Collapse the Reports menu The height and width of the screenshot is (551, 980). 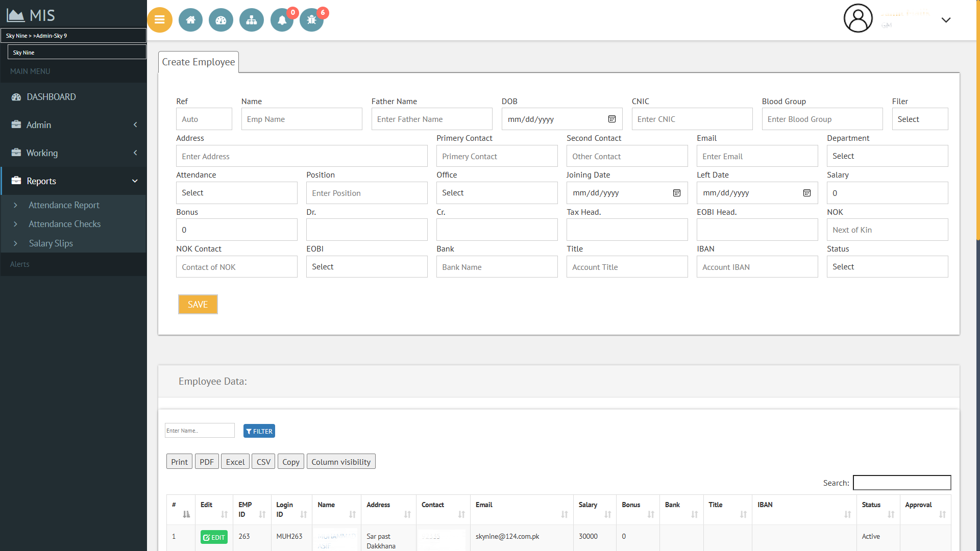[x=73, y=181]
